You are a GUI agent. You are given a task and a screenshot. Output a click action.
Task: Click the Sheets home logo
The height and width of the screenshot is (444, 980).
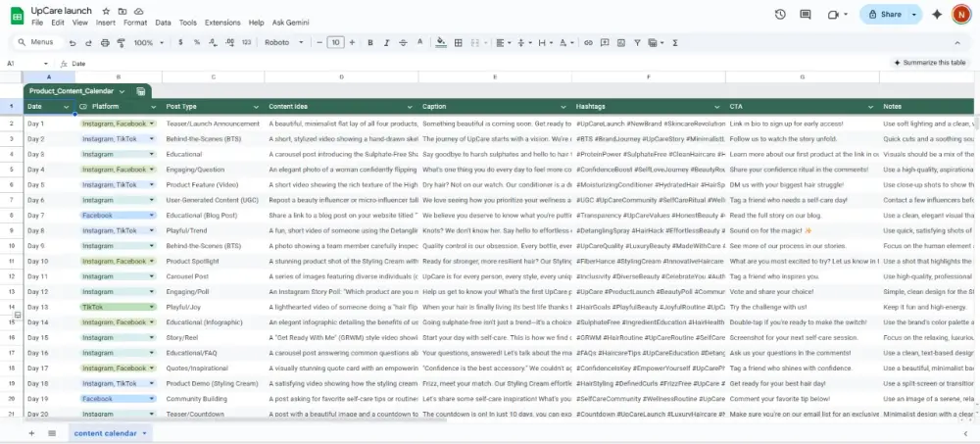(17, 16)
